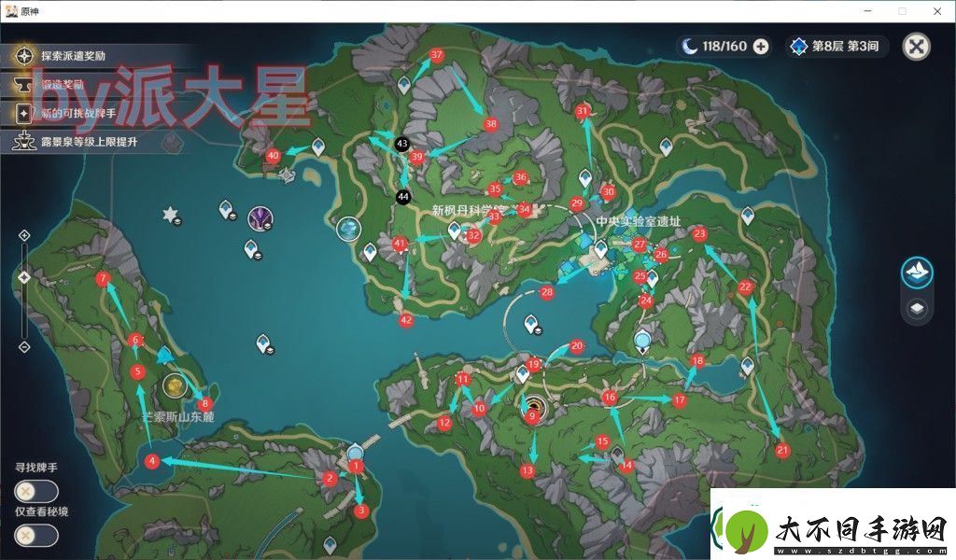Select the crystal orb icon on the west coast
The height and width of the screenshot is (560, 956).
pos(349,229)
